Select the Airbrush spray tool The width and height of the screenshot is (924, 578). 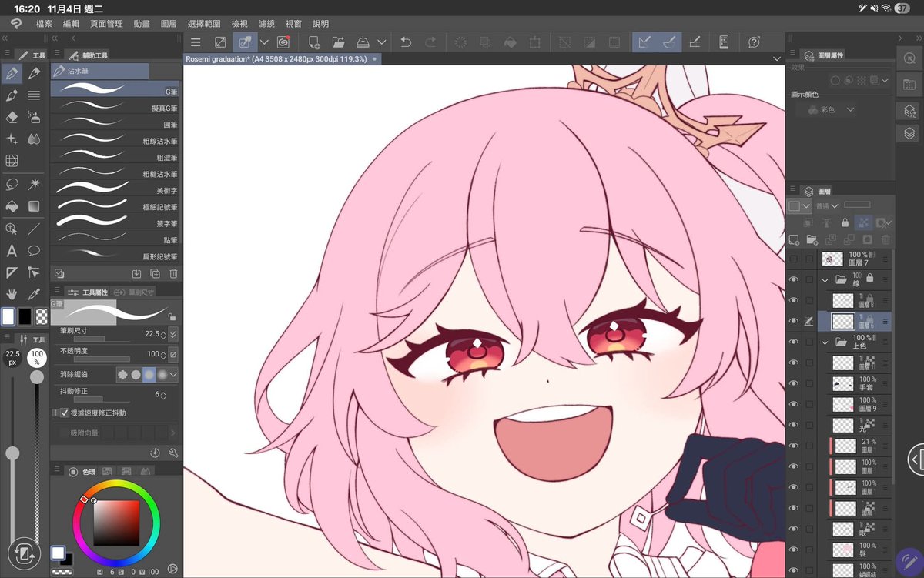click(x=34, y=117)
